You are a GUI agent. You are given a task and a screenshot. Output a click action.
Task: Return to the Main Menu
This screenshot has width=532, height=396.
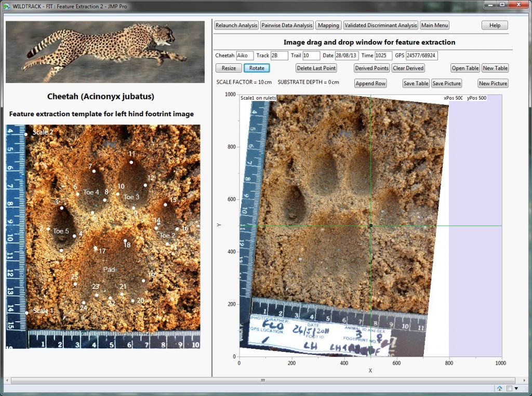tap(434, 25)
